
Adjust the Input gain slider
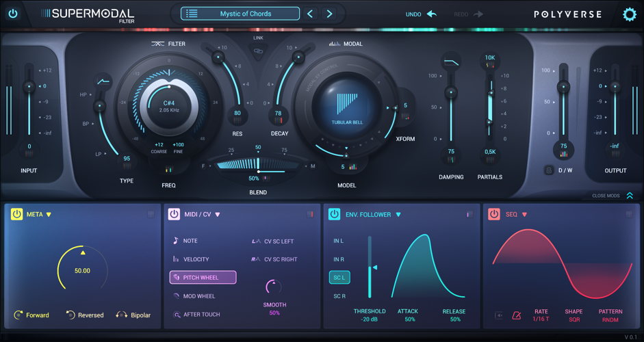pyautogui.click(x=29, y=87)
